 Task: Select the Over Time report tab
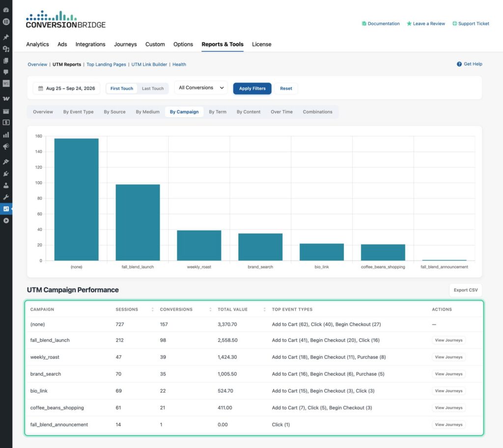pos(281,112)
